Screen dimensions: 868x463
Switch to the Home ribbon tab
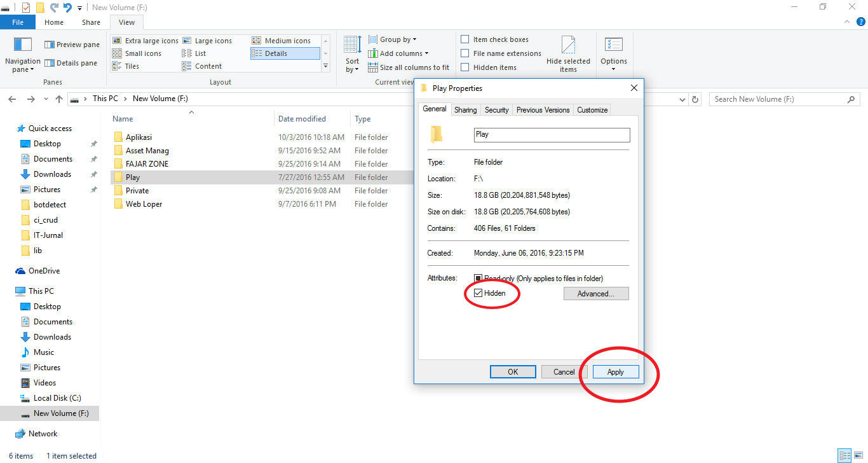[x=54, y=22]
